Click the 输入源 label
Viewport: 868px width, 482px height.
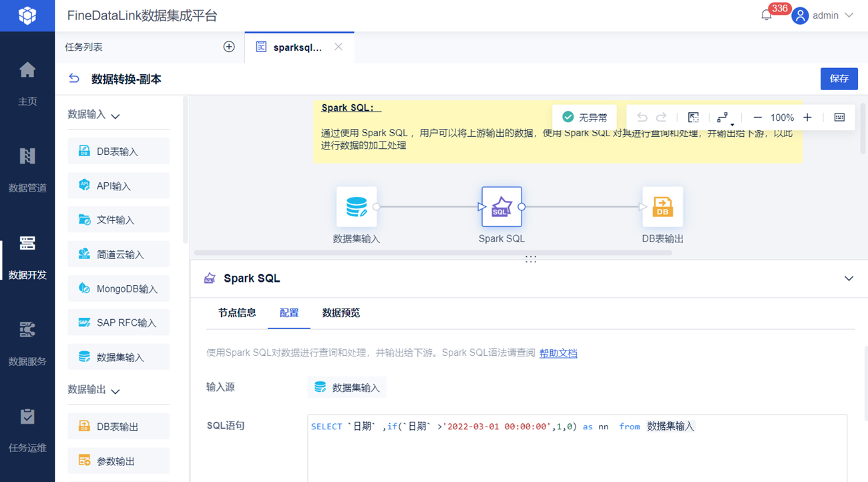[220, 387]
